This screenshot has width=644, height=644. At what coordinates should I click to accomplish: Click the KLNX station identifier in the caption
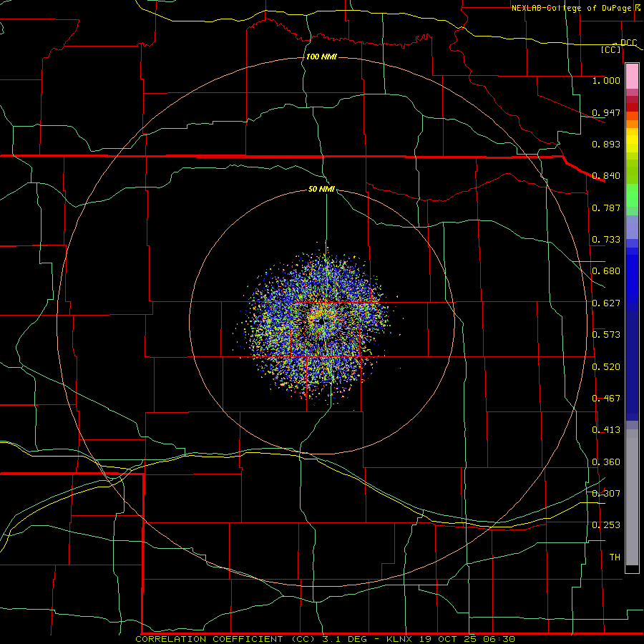pyautogui.click(x=399, y=639)
